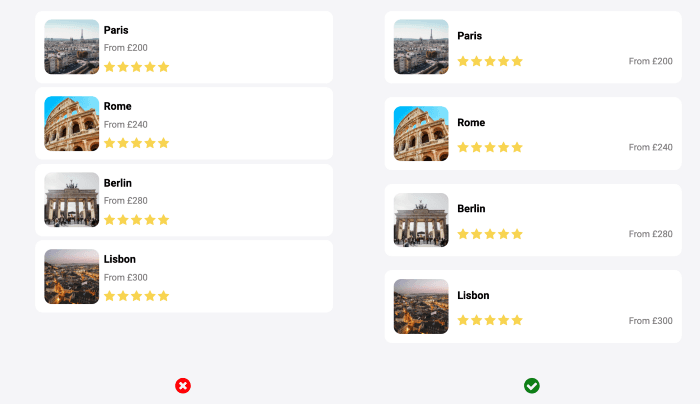Viewport: 700px width, 404px height.
Task: Select the Berlin gate thumbnail in the left list
Action: (72, 200)
